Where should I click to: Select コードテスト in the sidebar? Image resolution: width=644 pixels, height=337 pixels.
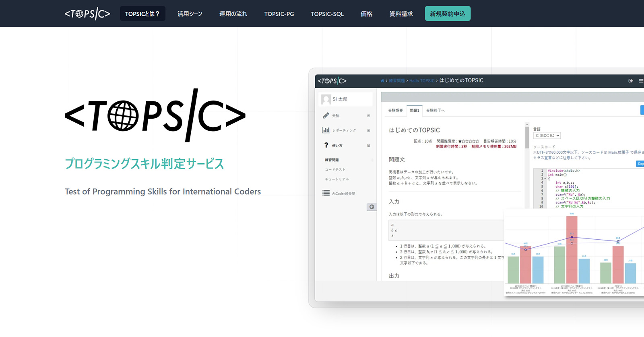(x=335, y=170)
